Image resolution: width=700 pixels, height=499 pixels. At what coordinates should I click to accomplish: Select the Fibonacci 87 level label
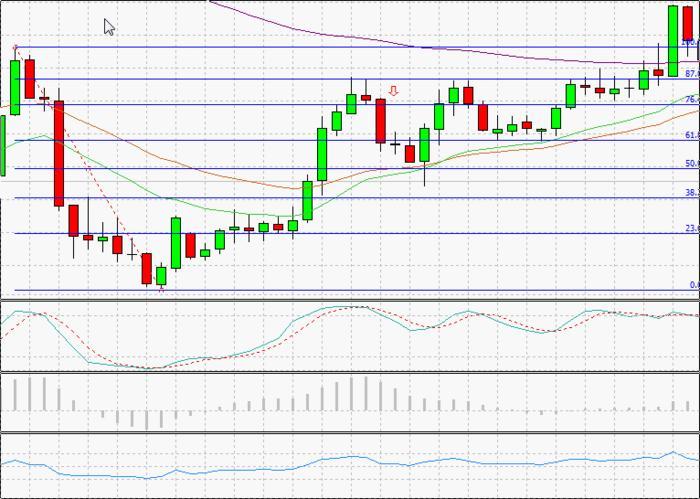coord(692,74)
